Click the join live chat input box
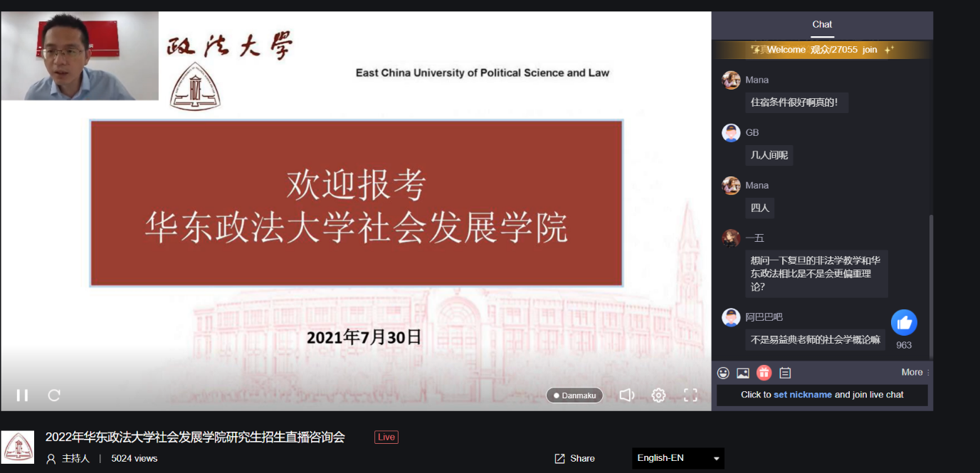Viewport: 980px width, 473px height. click(822, 395)
